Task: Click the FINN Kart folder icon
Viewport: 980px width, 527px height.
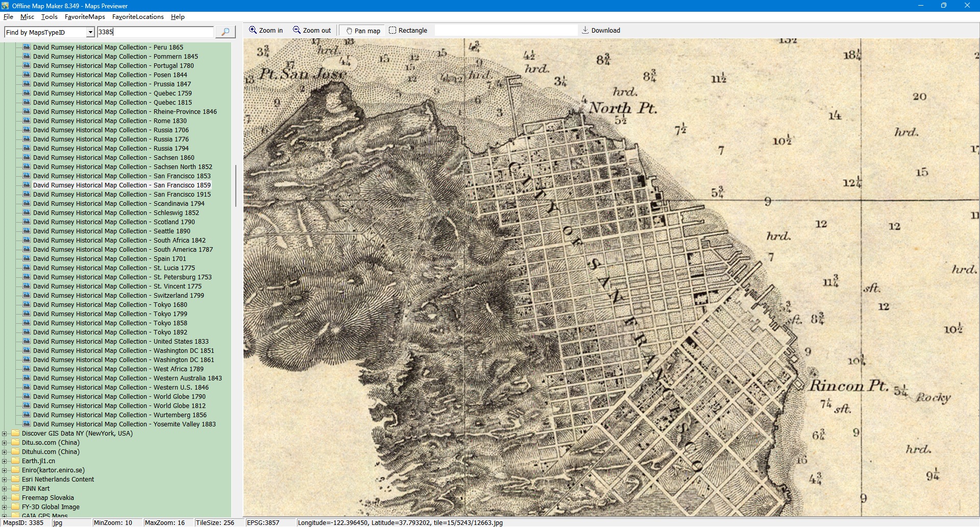Action: click(x=15, y=489)
